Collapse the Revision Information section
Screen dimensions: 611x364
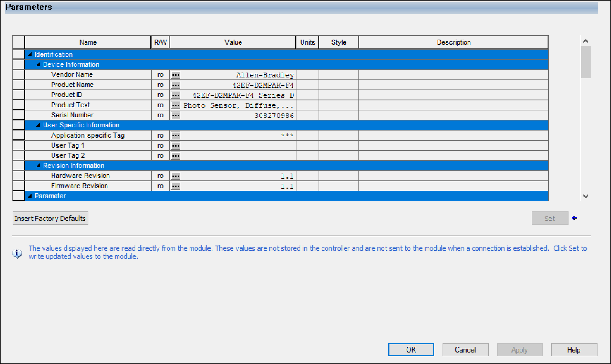(x=38, y=166)
